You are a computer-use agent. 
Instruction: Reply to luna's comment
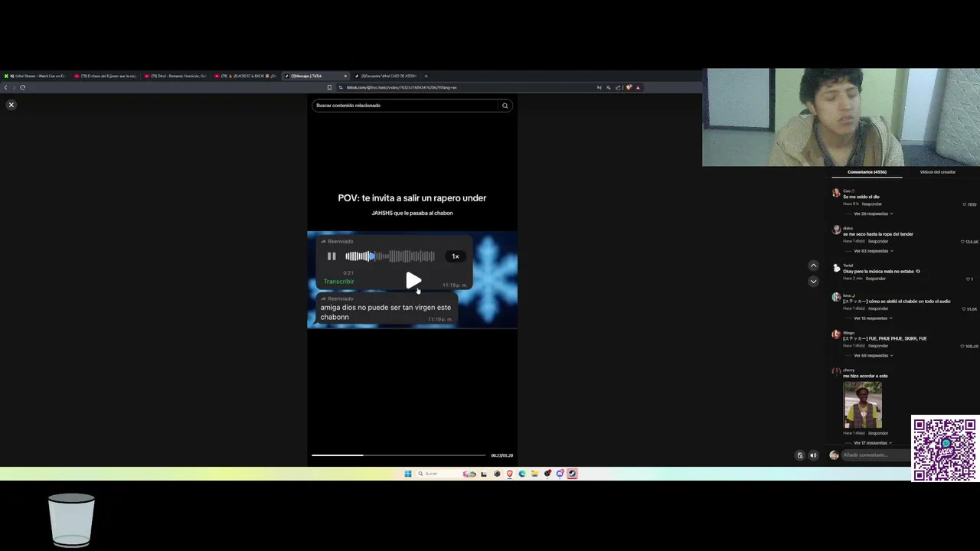pos(878,309)
